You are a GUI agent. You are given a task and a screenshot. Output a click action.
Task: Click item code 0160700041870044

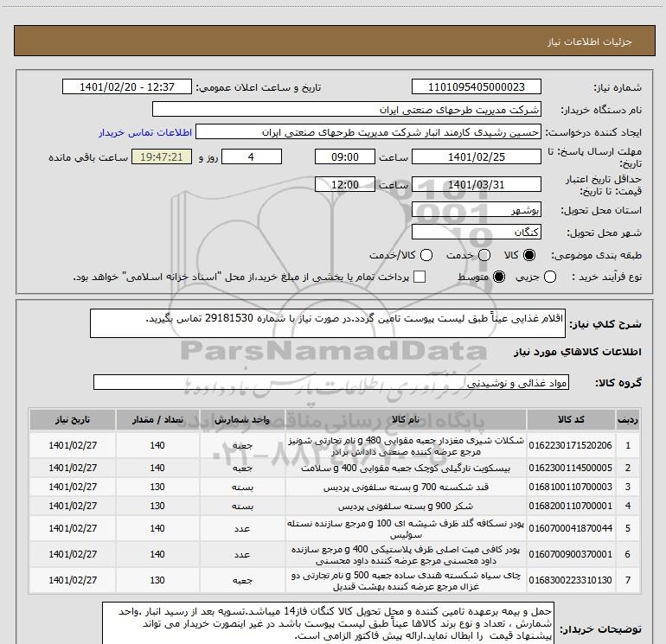(571, 528)
